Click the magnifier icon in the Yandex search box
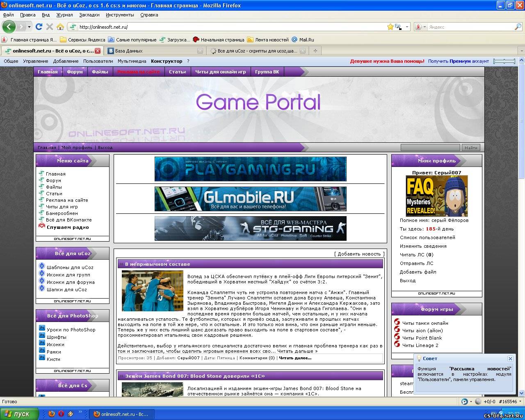Screen dimensions: 525x420 pos(518,27)
